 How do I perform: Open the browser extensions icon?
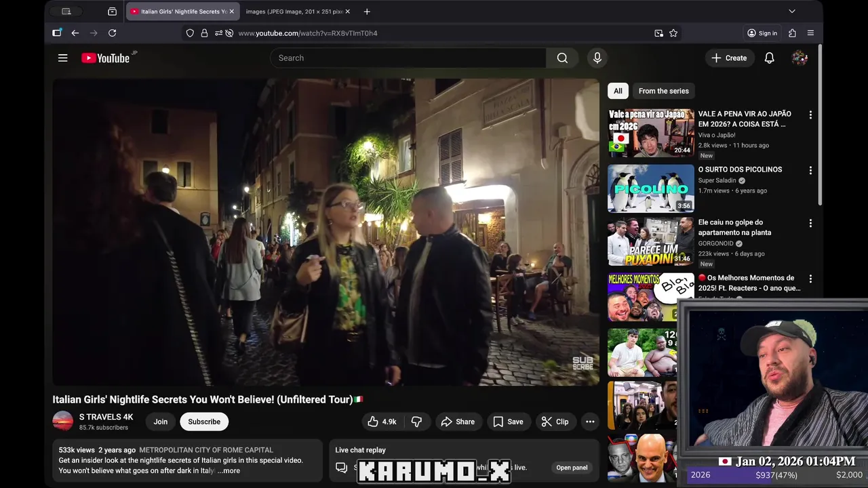click(x=792, y=33)
